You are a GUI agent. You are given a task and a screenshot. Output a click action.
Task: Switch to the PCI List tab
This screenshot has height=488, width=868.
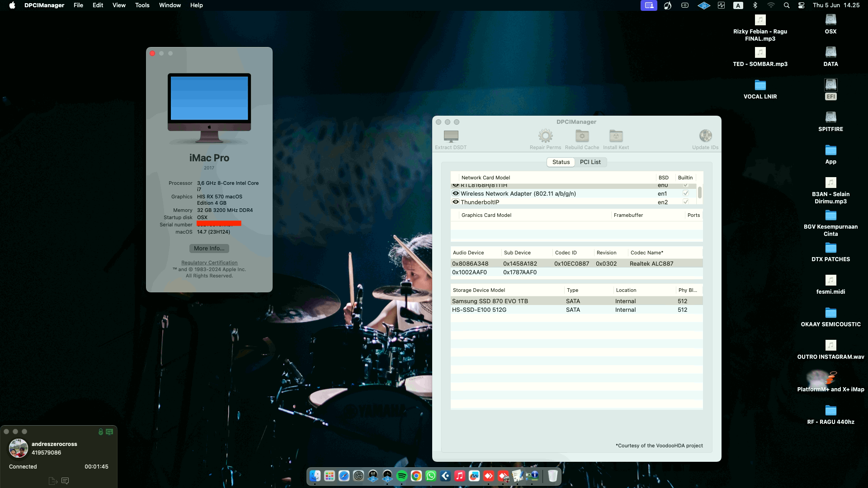click(x=591, y=162)
